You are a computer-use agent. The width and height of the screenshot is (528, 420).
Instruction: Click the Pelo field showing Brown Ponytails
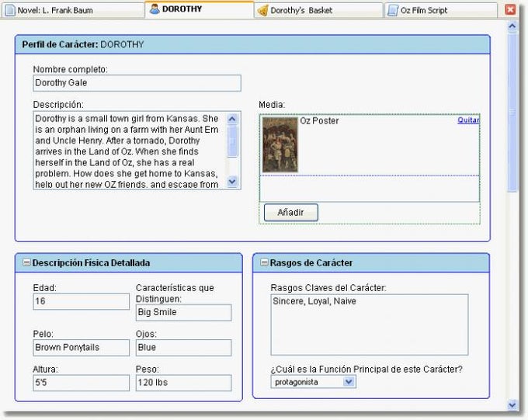(x=82, y=348)
